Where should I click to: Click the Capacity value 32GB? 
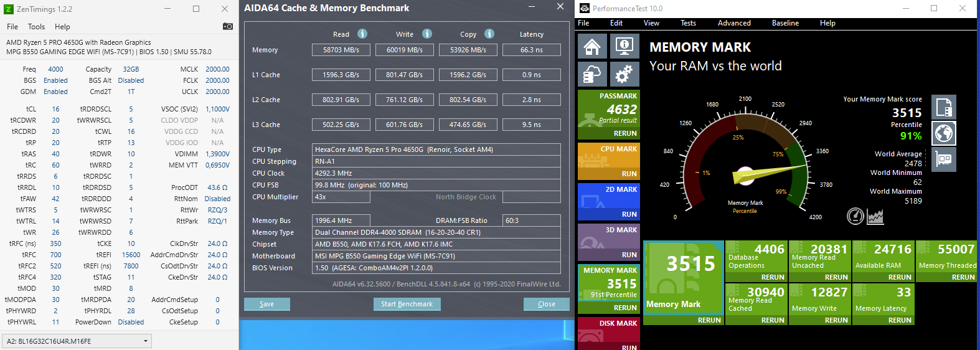[131, 69]
